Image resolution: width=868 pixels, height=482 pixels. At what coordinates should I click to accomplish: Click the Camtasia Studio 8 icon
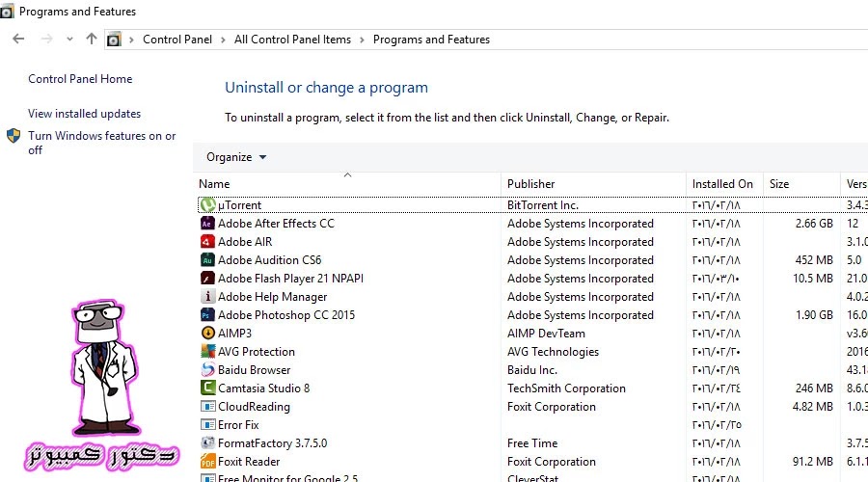(x=207, y=388)
